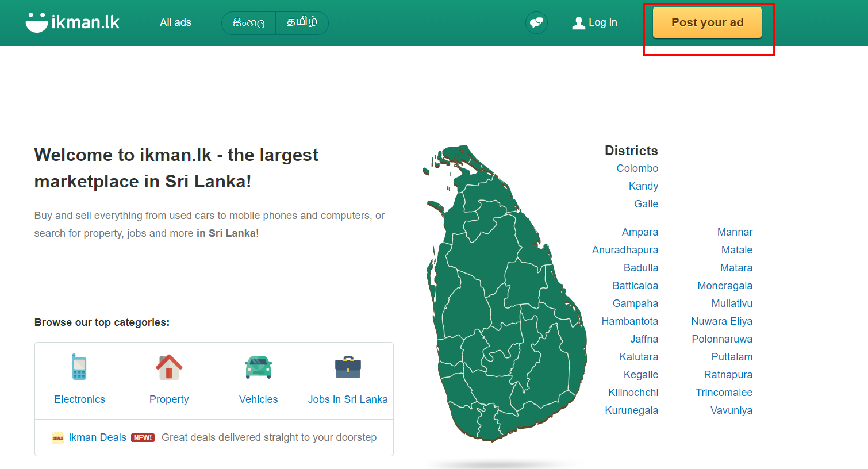
Task: Click the Post your ad button
Action: pos(707,22)
